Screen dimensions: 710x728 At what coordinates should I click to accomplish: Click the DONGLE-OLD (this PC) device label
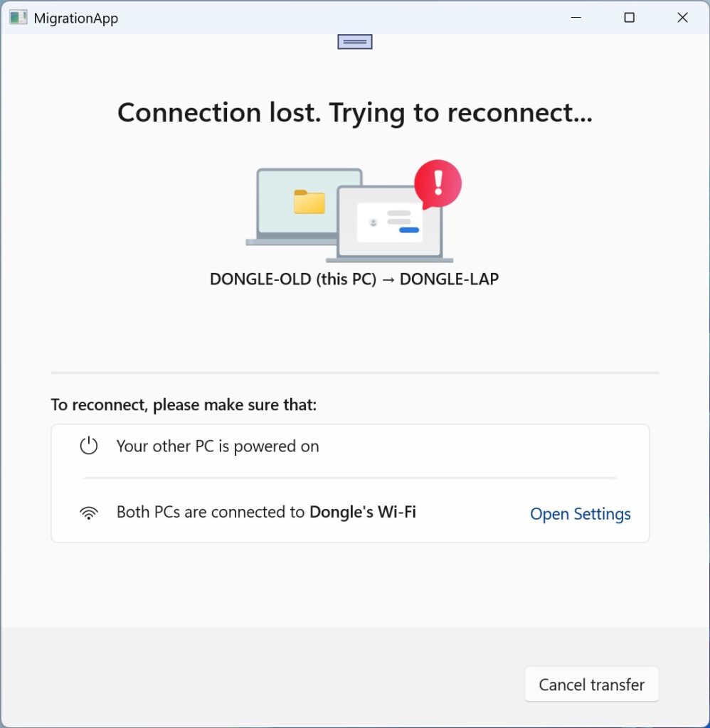(292, 279)
